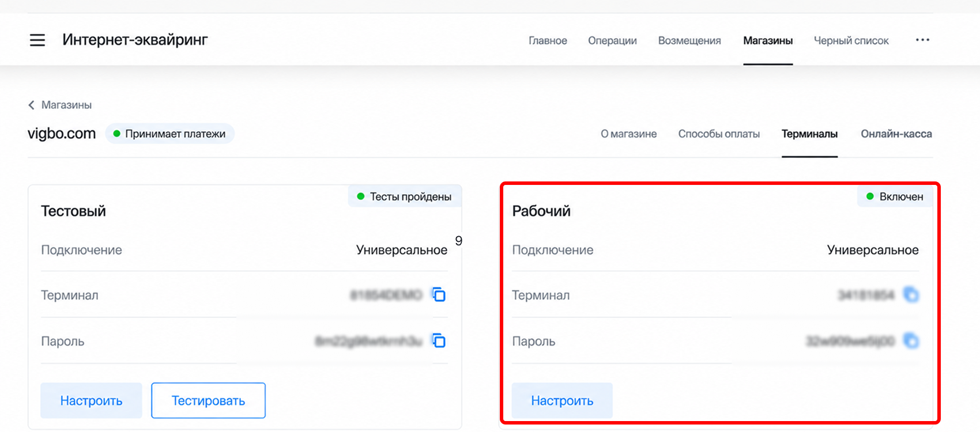
Task: Click Универсальное value in Тестовый card
Action: [402, 250]
